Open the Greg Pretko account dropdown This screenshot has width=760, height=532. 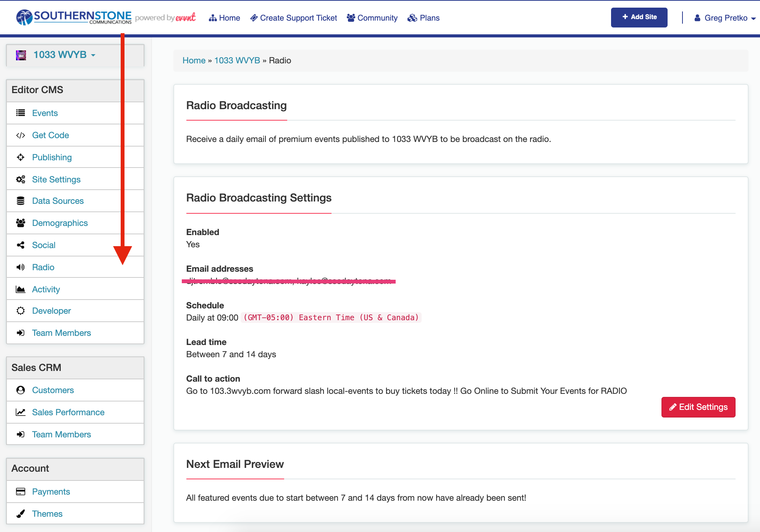725,18
